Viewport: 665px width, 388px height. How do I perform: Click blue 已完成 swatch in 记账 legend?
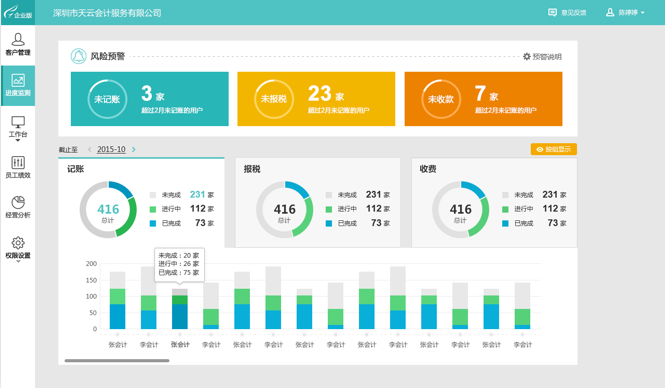coord(153,223)
